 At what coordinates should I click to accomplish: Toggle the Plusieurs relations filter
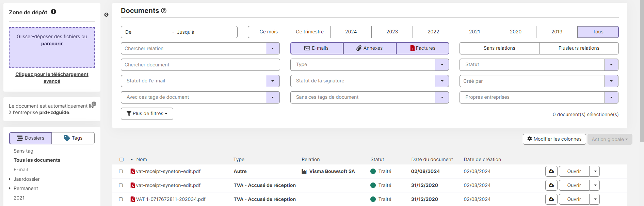pyautogui.click(x=579, y=48)
